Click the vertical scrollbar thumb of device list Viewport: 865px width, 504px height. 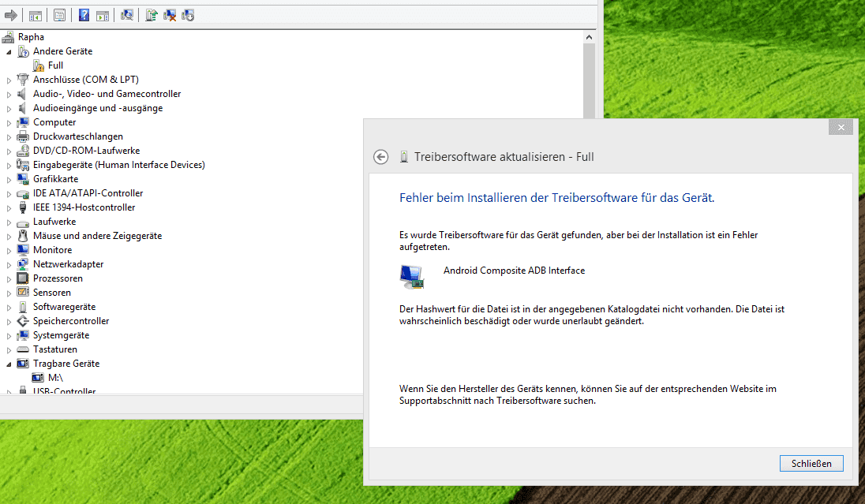click(590, 80)
